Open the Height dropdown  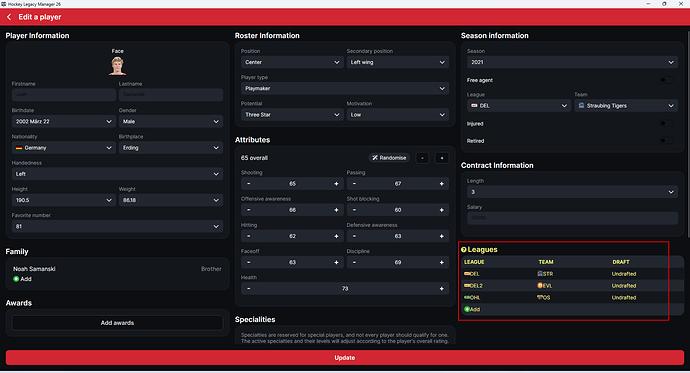point(64,200)
